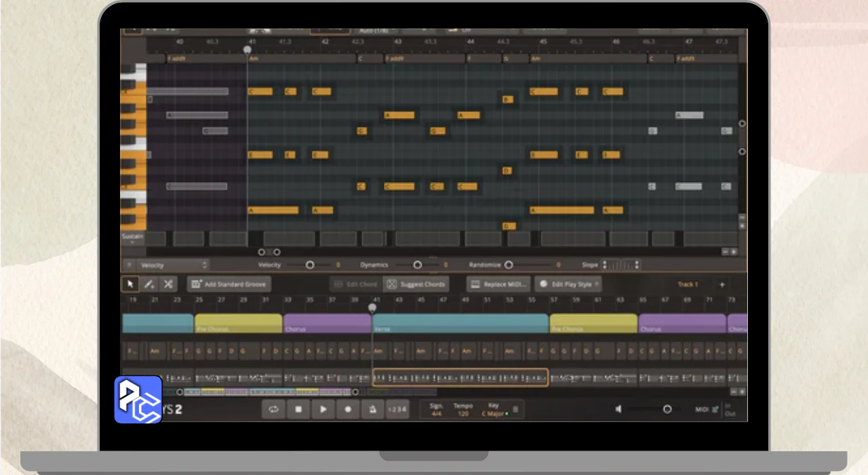Select the Track 1 tab
The width and height of the screenshot is (868, 475).
(x=687, y=285)
